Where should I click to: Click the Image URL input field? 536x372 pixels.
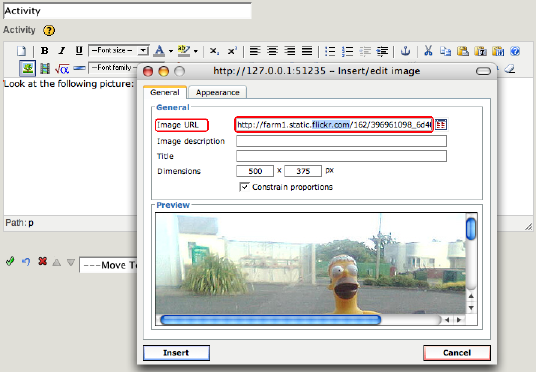[334, 125]
